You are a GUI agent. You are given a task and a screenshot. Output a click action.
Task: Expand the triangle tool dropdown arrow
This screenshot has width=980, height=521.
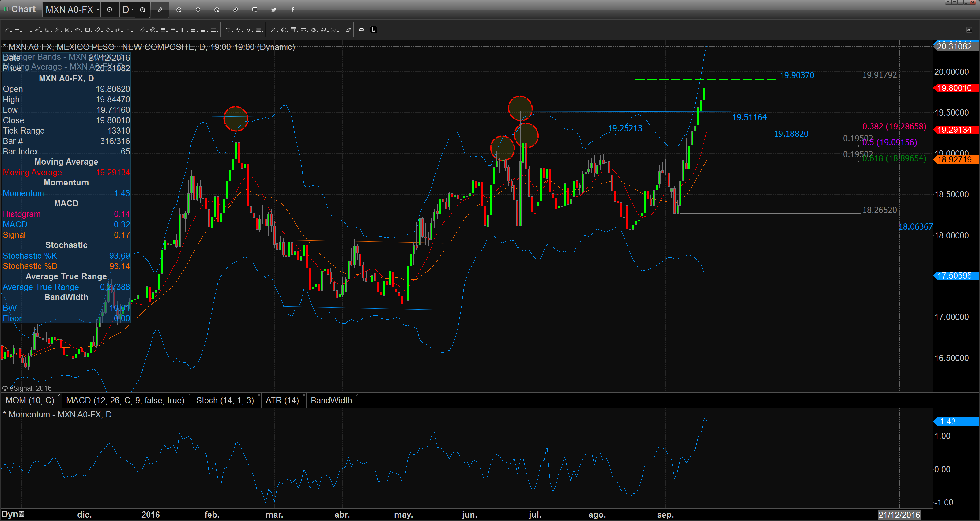coord(112,32)
